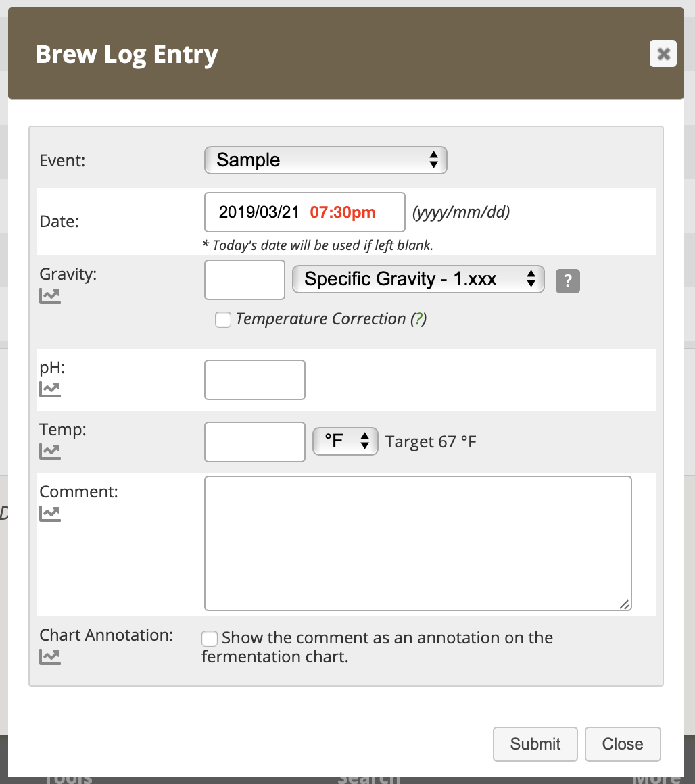Viewport: 695px width, 784px height.
Task: Open the Event dropdown showing Sample
Action: 325,160
